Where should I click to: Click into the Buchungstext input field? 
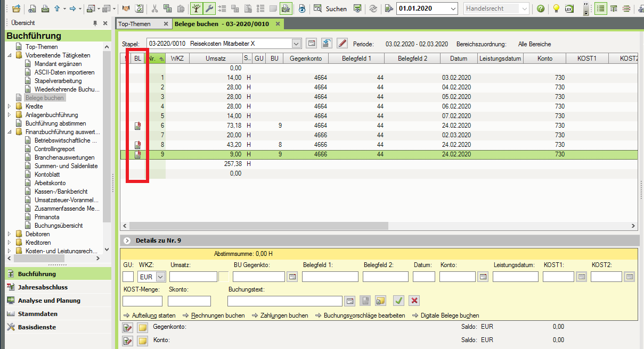click(x=284, y=301)
